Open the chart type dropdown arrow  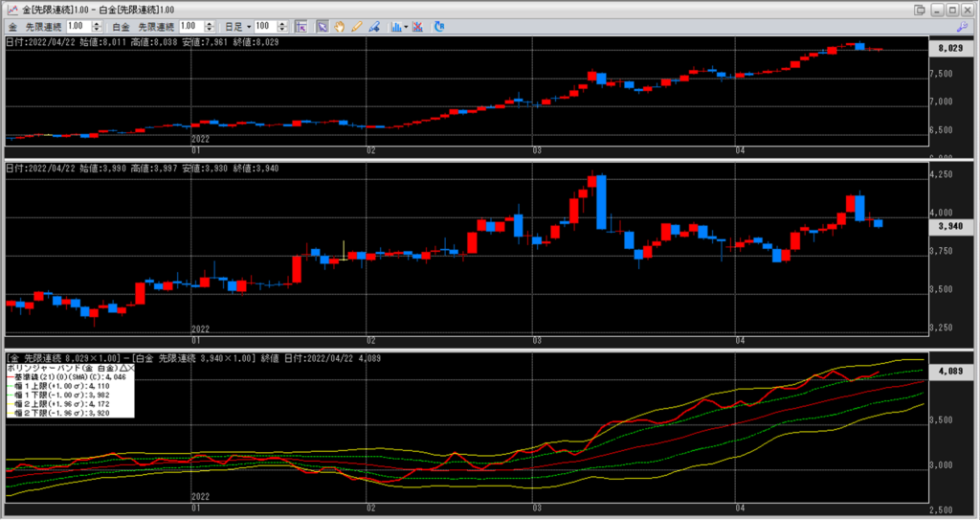point(407,26)
